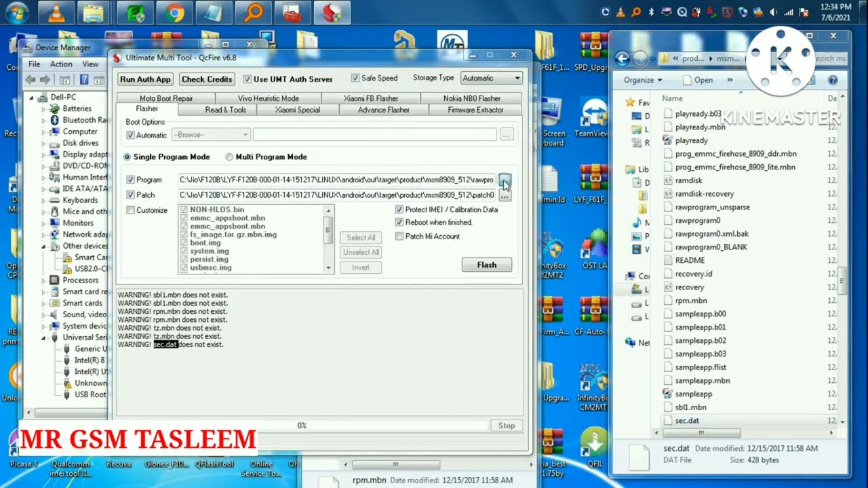This screenshot has width=868, height=488.
Task: Expand the Batteries node in Device Manager
Action: point(43,108)
